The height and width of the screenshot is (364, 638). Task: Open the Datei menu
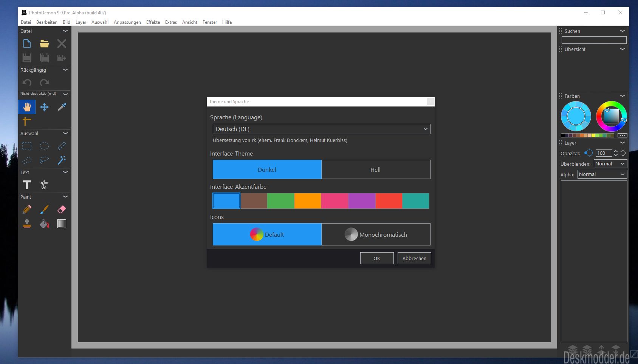26,22
